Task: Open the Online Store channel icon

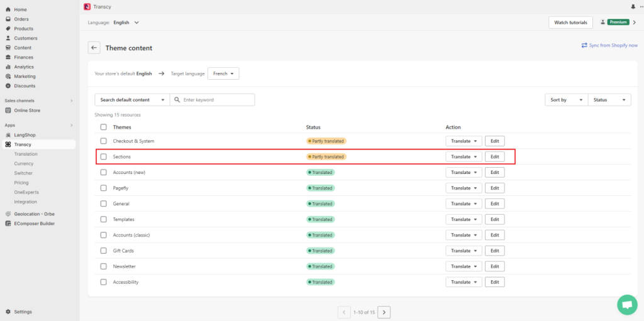Action: tap(8, 111)
